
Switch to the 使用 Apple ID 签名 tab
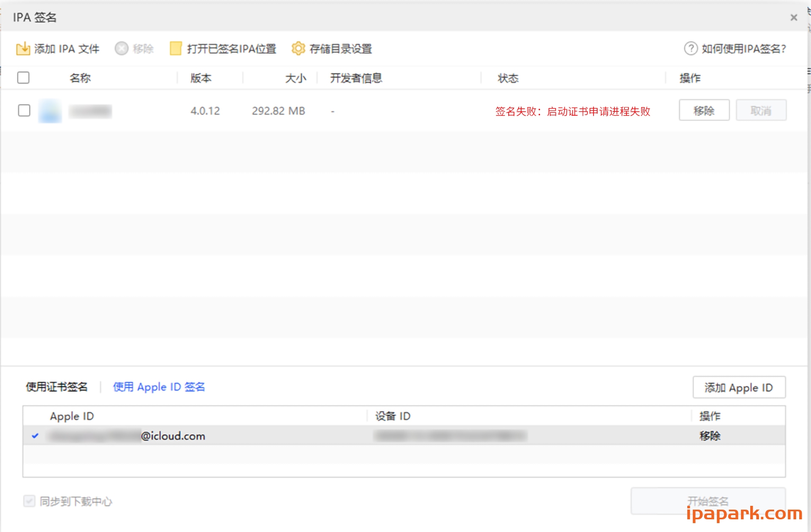(159, 387)
